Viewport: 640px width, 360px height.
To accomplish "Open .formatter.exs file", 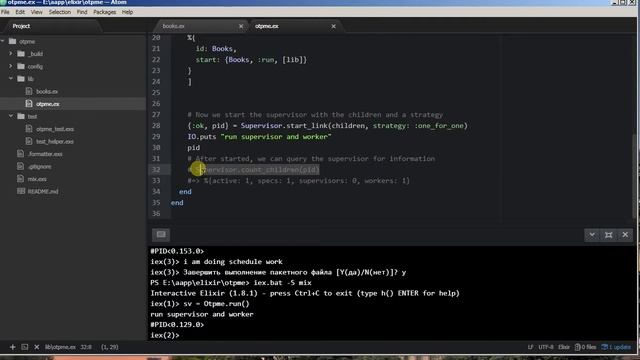I will [45, 154].
